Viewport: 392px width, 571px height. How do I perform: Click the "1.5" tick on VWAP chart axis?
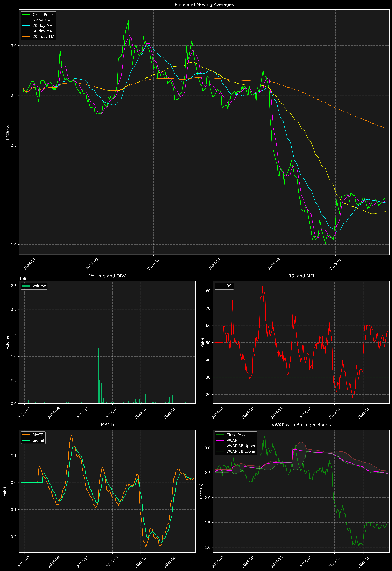(208, 523)
